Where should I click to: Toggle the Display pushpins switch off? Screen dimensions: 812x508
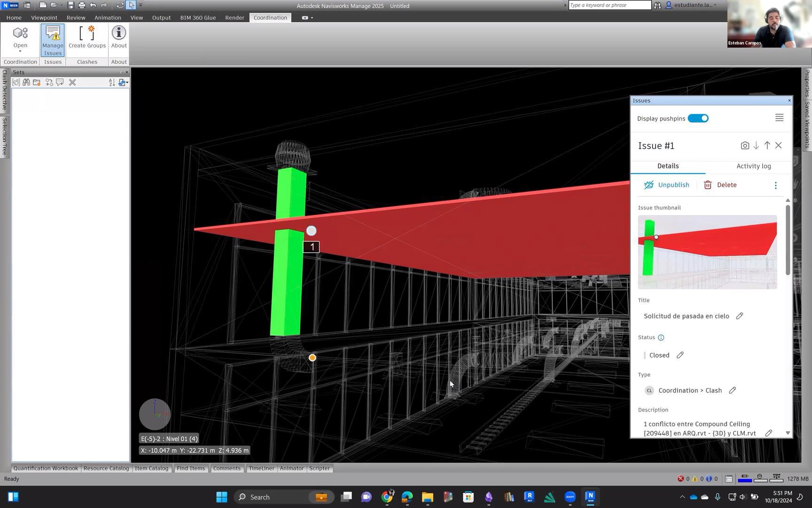point(698,119)
